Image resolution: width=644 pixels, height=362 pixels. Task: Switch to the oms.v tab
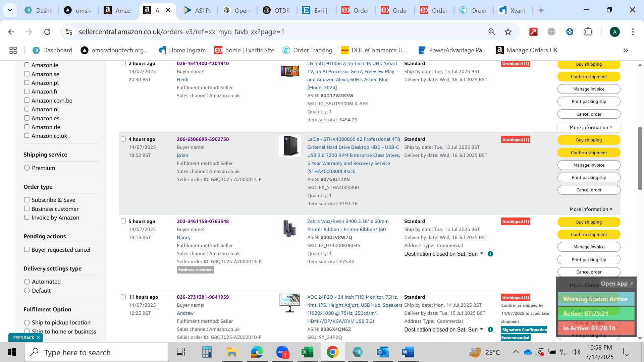coord(78,10)
